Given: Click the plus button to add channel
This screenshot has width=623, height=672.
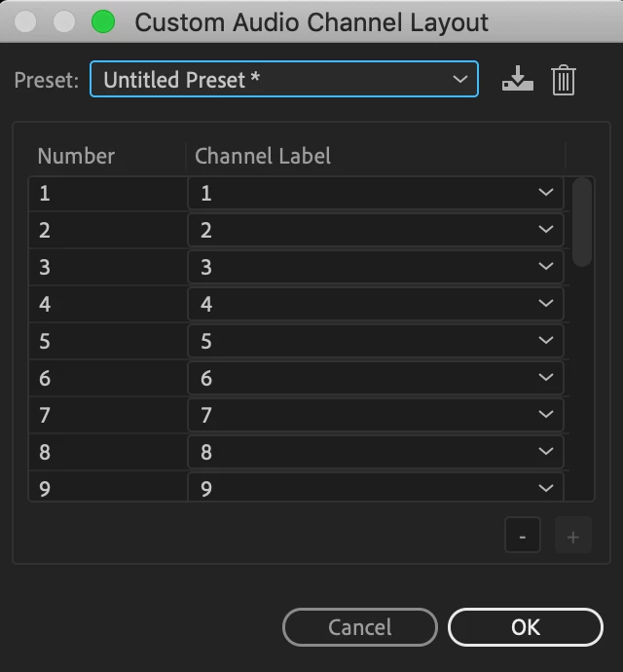Looking at the screenshot, I should (572, 537).
